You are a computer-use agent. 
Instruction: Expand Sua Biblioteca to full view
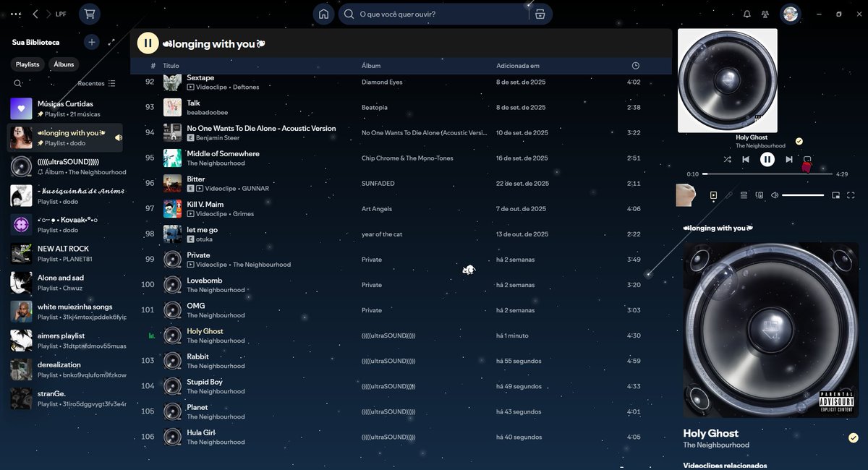pyautogui.click(x=112, y=43)
